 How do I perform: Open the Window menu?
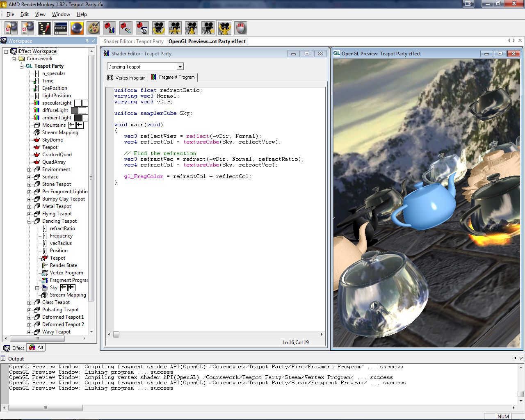[x=61, y=14]
